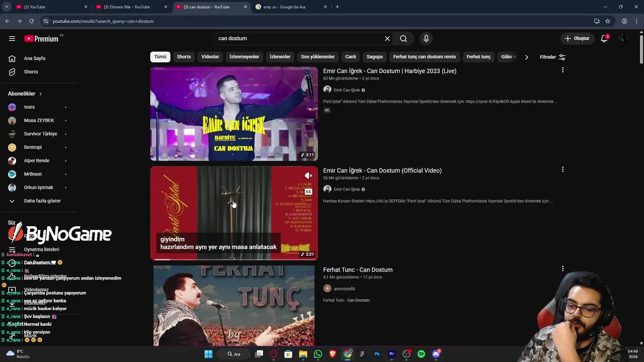Open Musa ZEYBEK subscription channel
Image resolution: width=644 pixels, height=362 pixels.
pyautogui.click(x=39, y=121)
